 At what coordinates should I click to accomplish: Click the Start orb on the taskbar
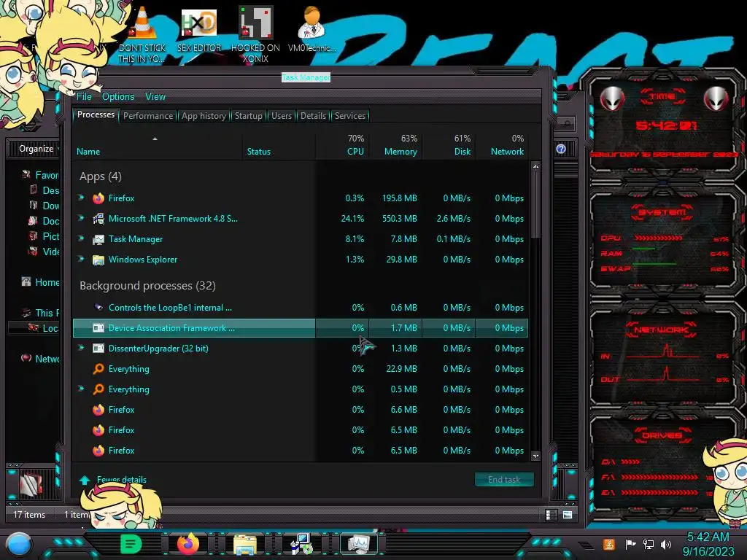click(x=20, y=545)
